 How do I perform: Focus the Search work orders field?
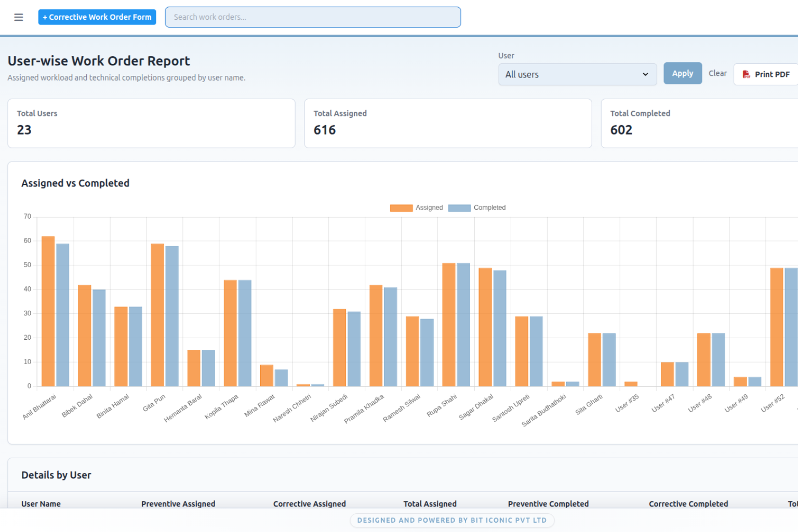(313, 17)
